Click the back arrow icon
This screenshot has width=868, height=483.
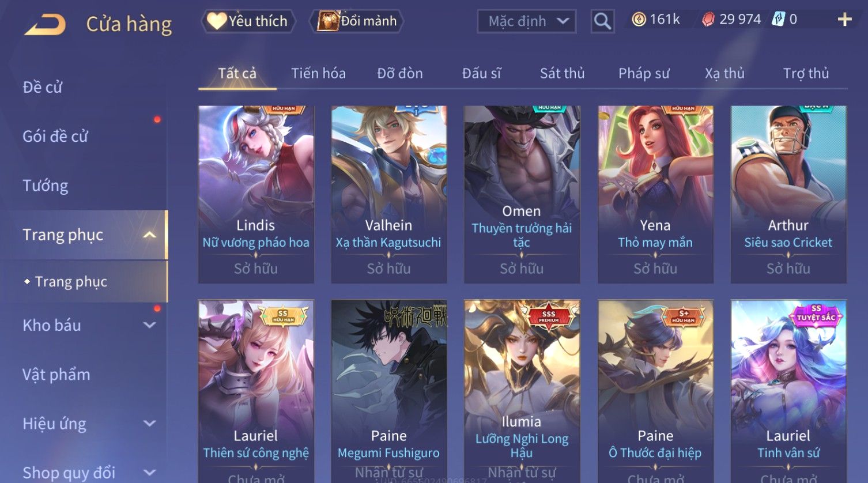click(x=45, y=25)
